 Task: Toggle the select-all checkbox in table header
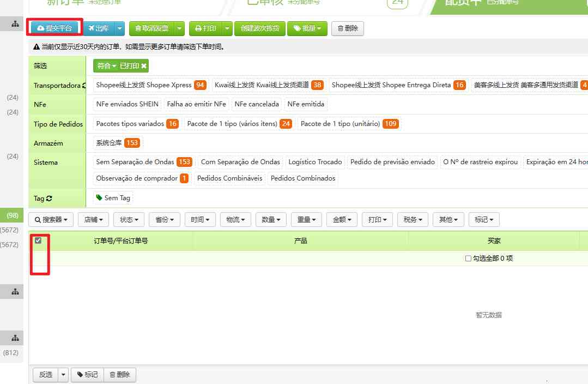(x=37, y=240)
